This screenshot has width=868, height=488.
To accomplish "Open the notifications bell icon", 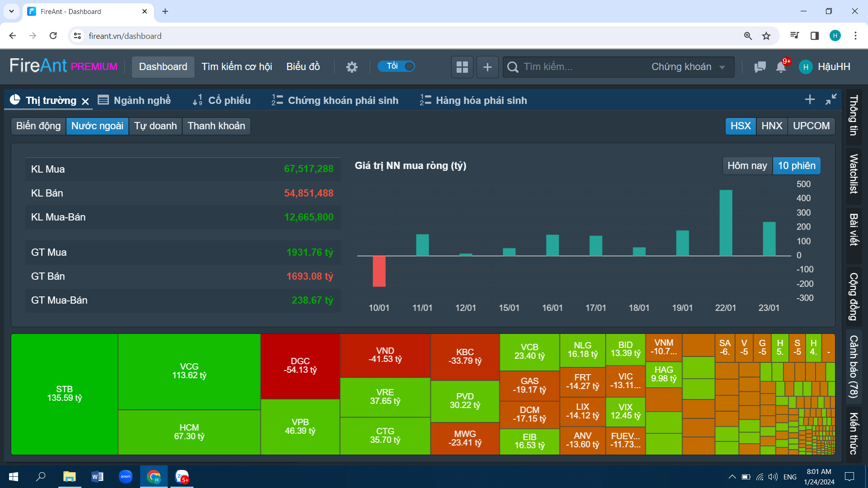I will pos(781,67).
